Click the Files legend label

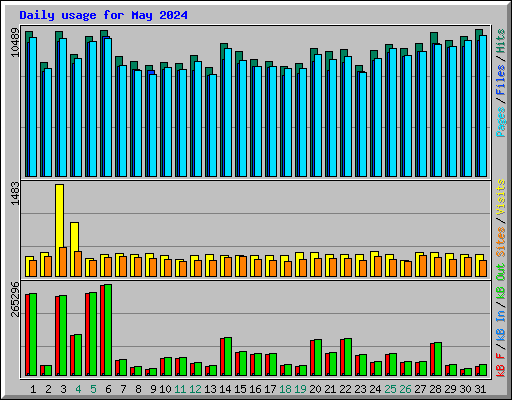pos(501,80)
